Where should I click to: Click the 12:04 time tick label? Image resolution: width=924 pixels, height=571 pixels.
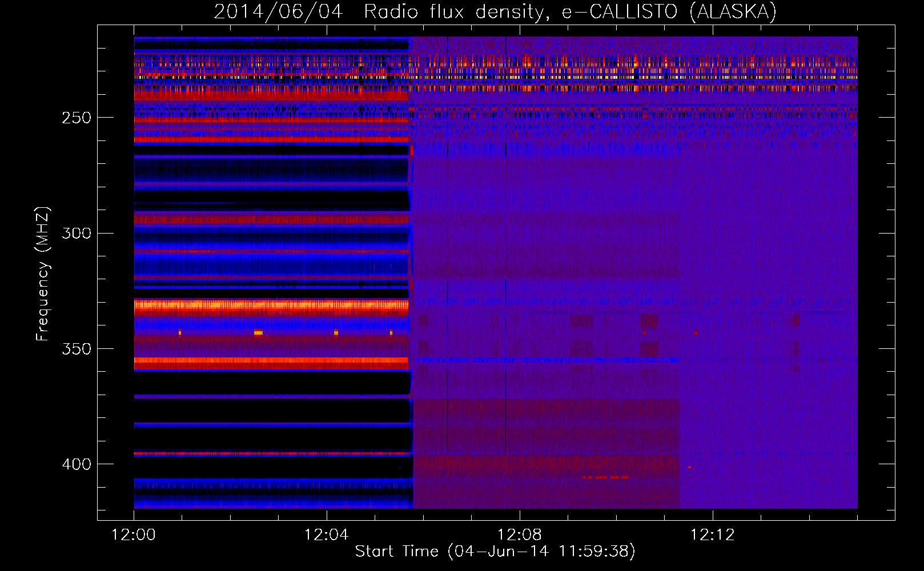tap(326, 535)
